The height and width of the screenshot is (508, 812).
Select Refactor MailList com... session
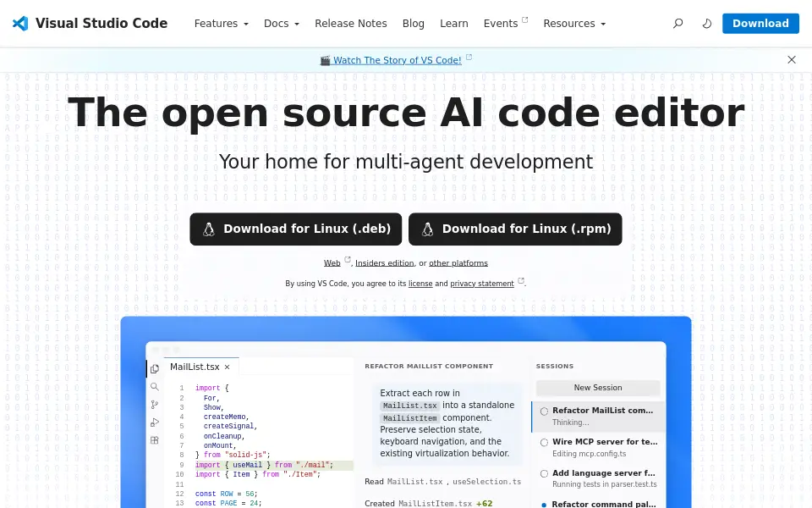598,417
